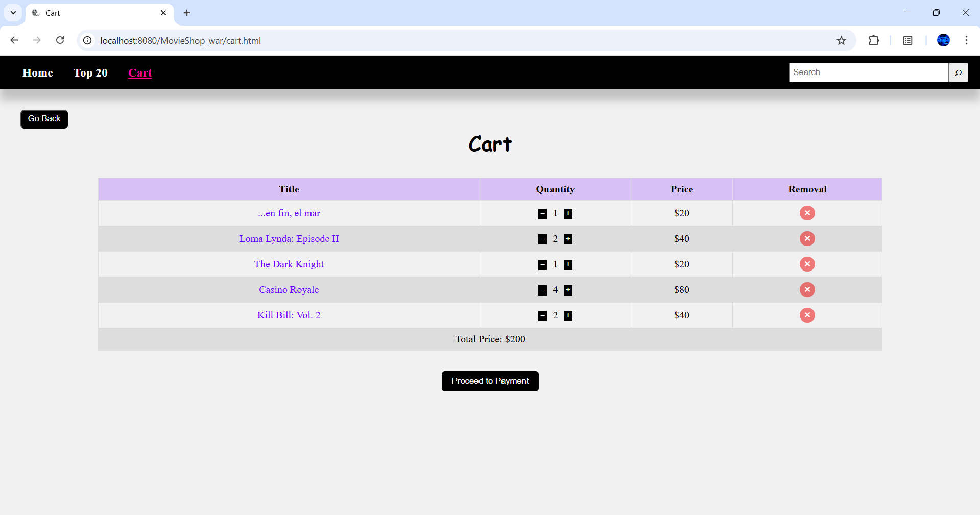
Task: Click the $40 price for Loma Lynda: Episode II
Action: (682, 239)
